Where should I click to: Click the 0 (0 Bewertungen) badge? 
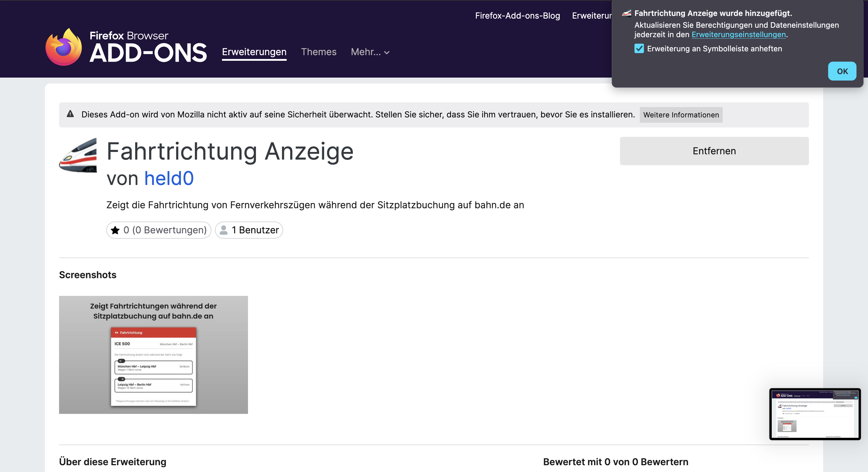(159, 230)
